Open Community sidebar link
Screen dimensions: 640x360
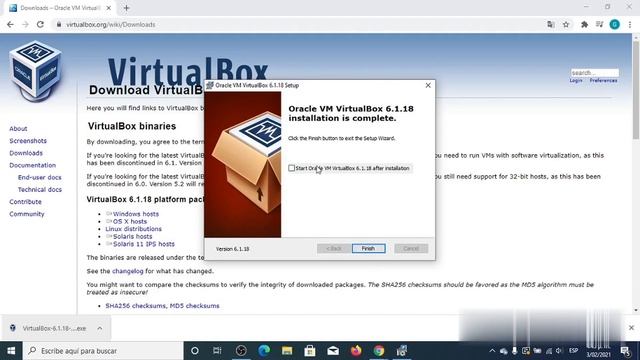coord(27,214)
